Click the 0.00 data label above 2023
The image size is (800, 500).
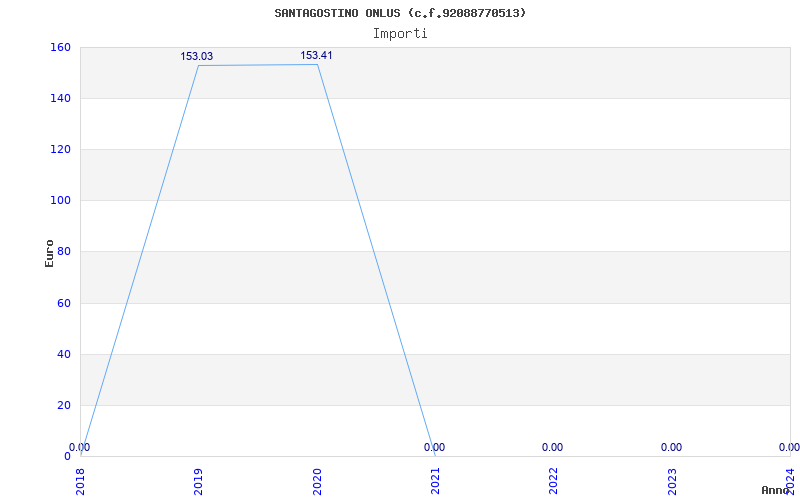[671, 447]
